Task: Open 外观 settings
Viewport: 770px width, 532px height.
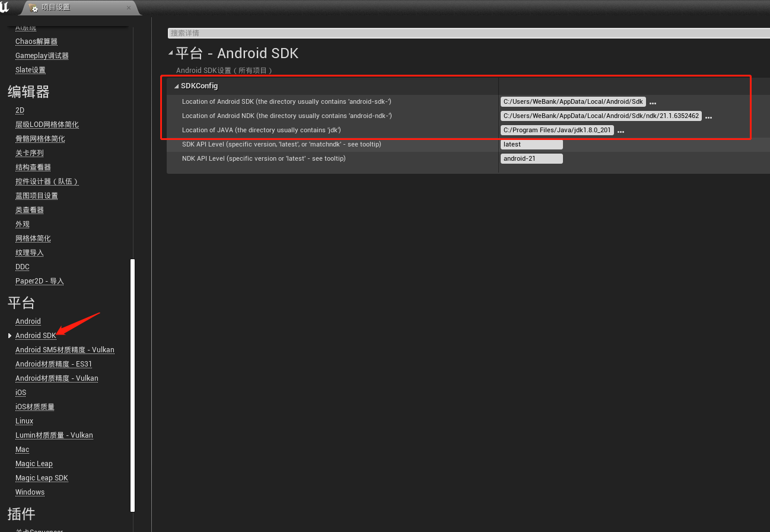Action: 23,224
